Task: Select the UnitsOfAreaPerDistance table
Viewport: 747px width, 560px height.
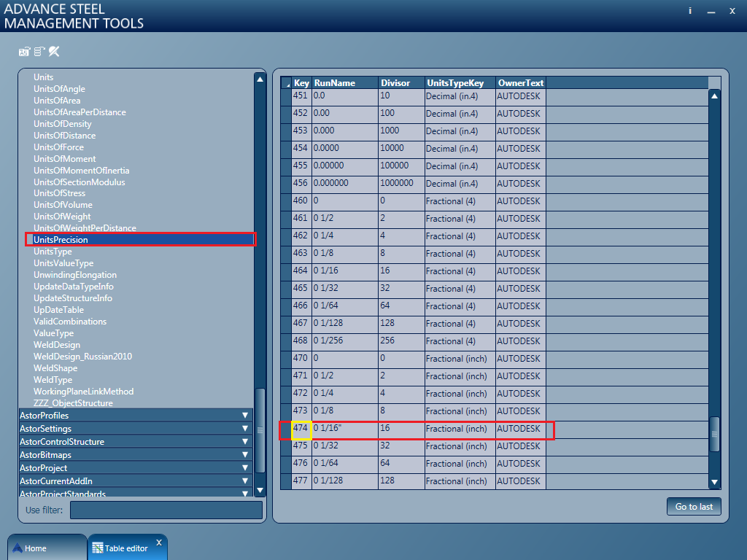Action: pos(80,112)
